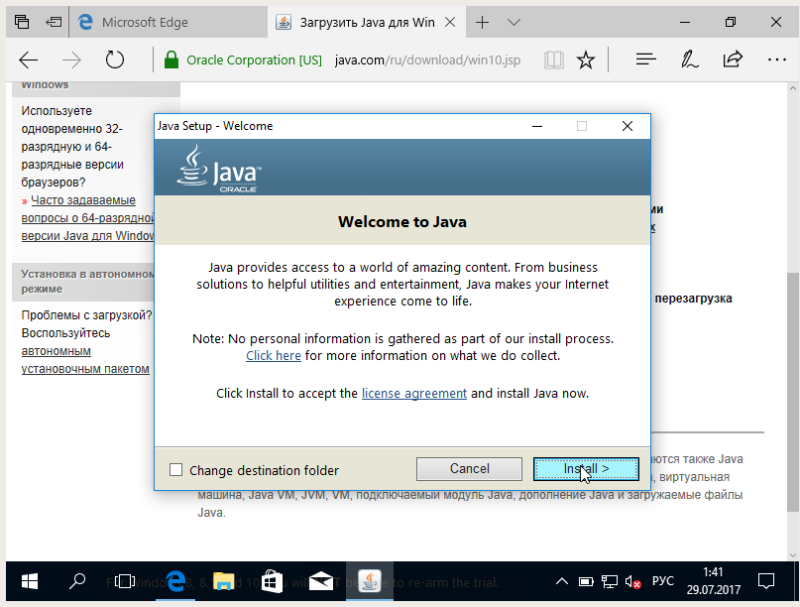Open clock showing 1:41 29.07.2017
This screenshot has width=800, height=607.
(x=713, y=581)
